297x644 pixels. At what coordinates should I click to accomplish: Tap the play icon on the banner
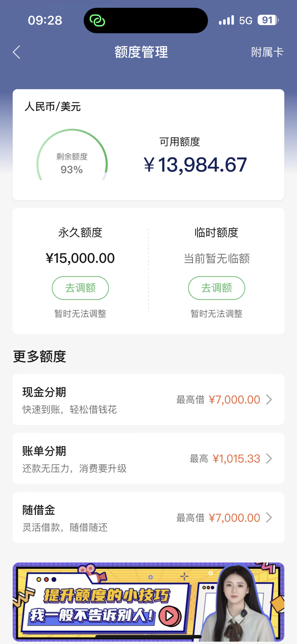point(170,616)
